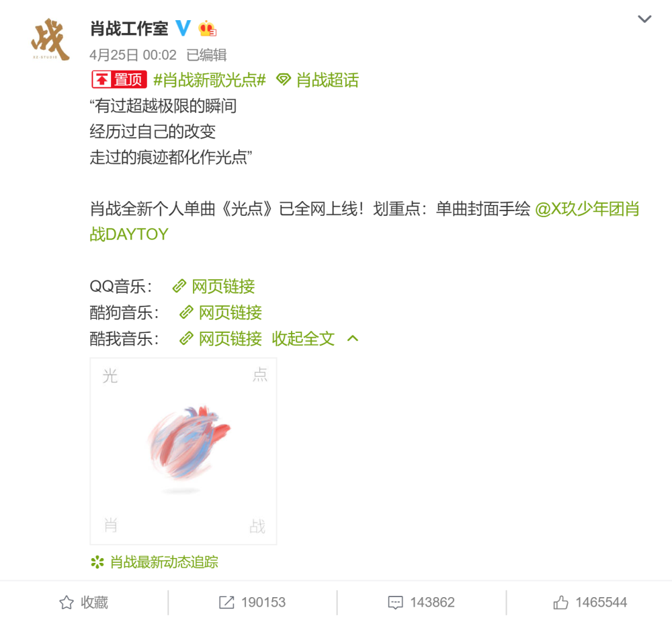Toggle 收藏 favorite star for this post
The image size is (672, 622).
[83, 602]
